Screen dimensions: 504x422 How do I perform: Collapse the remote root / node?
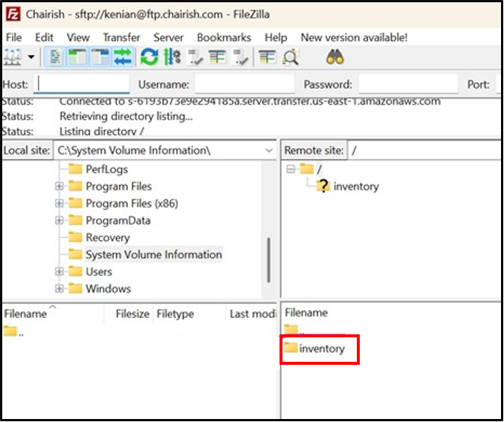pos(291,169)
